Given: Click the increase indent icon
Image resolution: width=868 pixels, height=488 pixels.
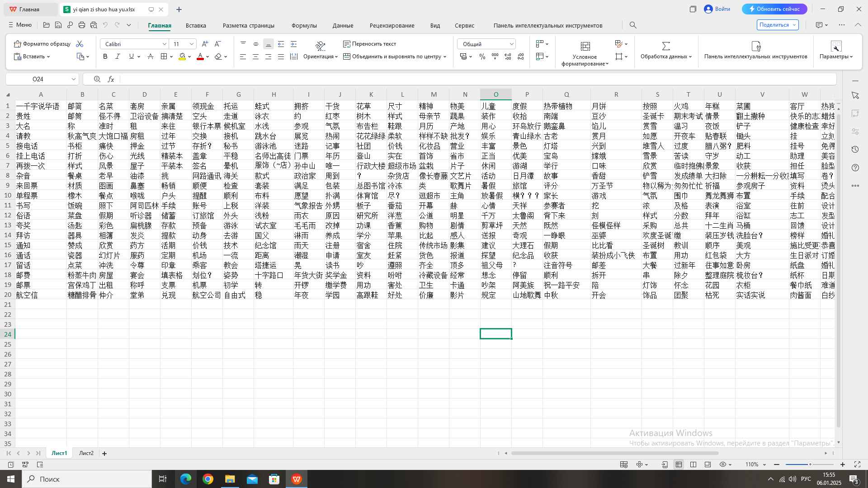Looking at the screenshot, I should (293, 44).
